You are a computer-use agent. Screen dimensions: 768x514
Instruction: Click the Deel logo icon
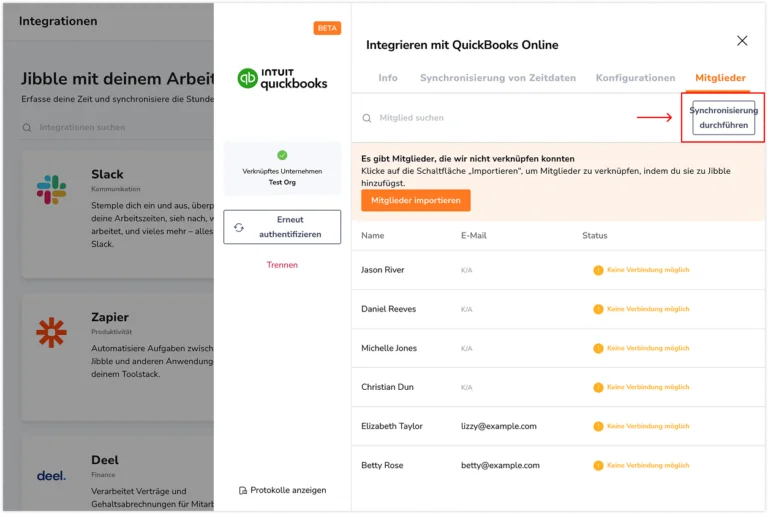pyautogui.click(x=51, y=475)
